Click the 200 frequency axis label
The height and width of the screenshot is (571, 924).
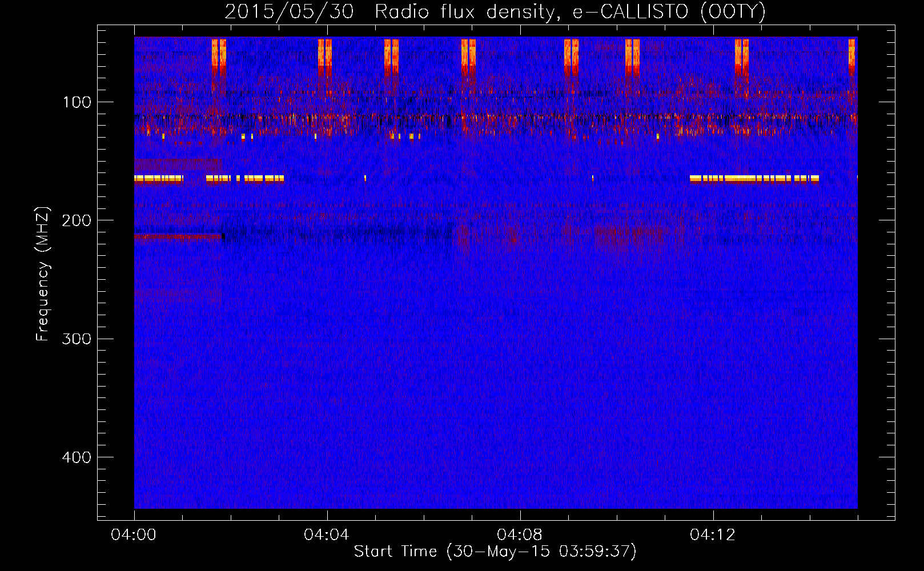point(77,221)
